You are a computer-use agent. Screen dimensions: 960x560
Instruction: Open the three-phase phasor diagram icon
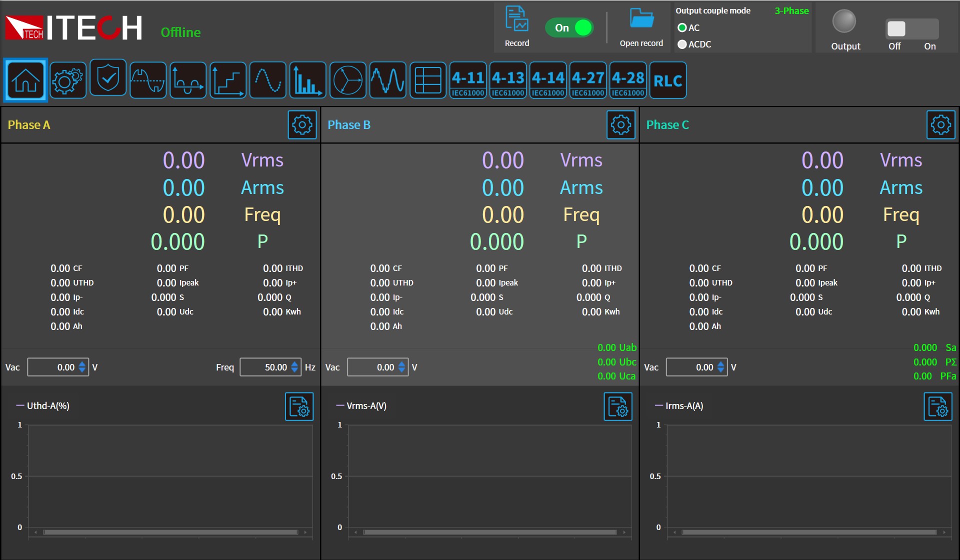click(347, 80)
